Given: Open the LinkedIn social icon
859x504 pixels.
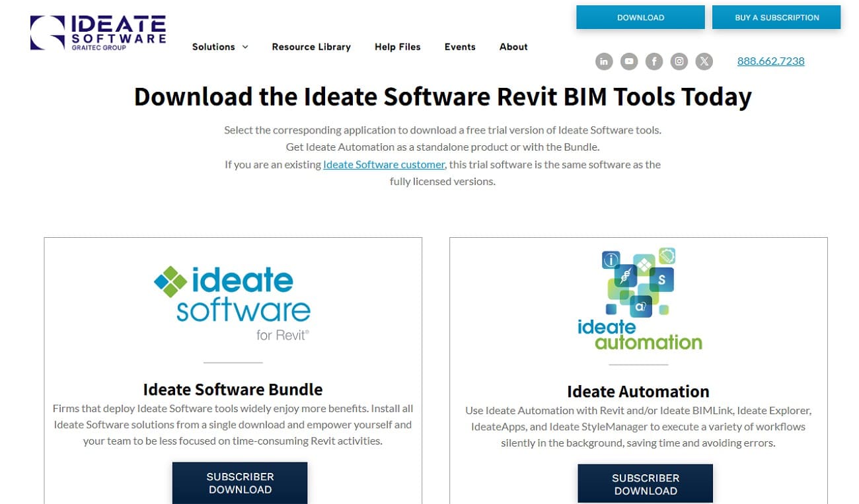Looking at the screenshot, I should (604, 61).
